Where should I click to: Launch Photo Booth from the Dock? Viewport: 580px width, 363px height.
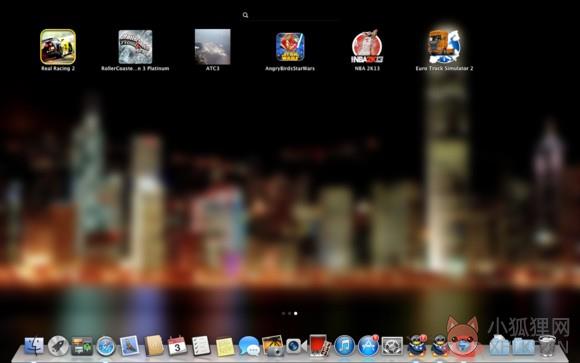click(320, 346)
